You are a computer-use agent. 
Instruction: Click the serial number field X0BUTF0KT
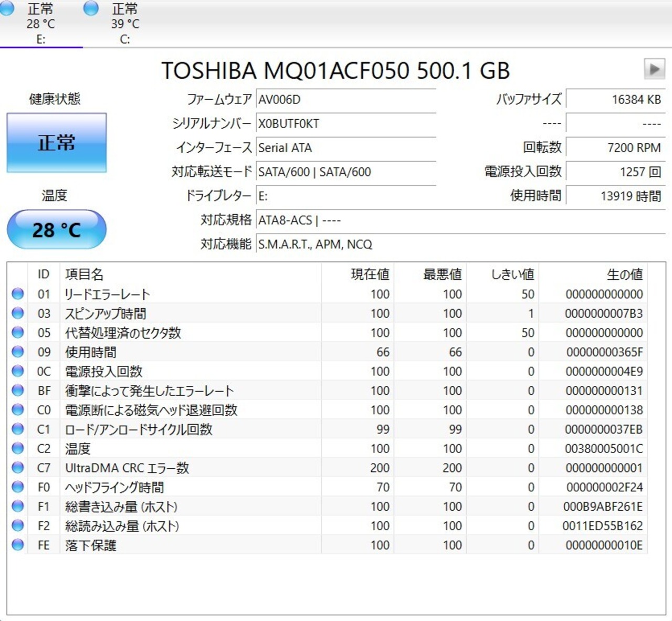(x=346, y=124)
